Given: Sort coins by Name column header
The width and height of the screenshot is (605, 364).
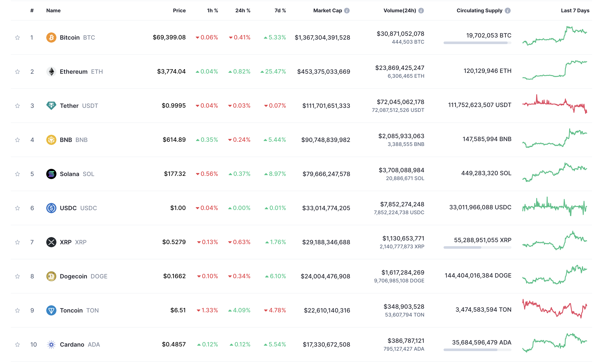Looking at the screenshot, I should [x=53, y=11].
